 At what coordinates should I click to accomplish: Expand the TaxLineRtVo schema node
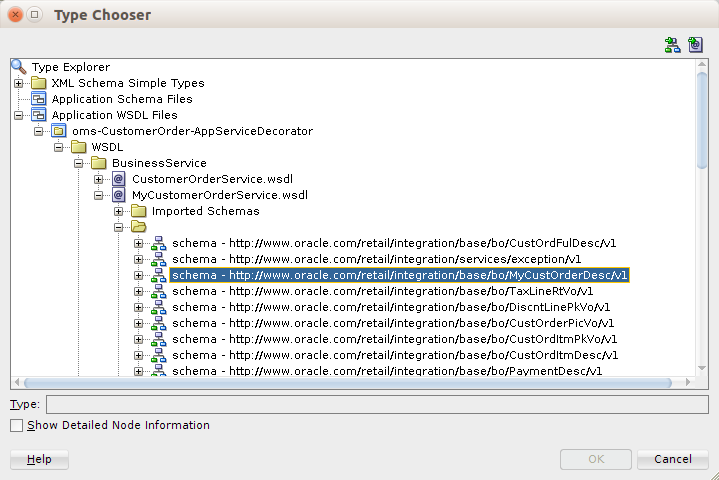click(x=138, y=292)
